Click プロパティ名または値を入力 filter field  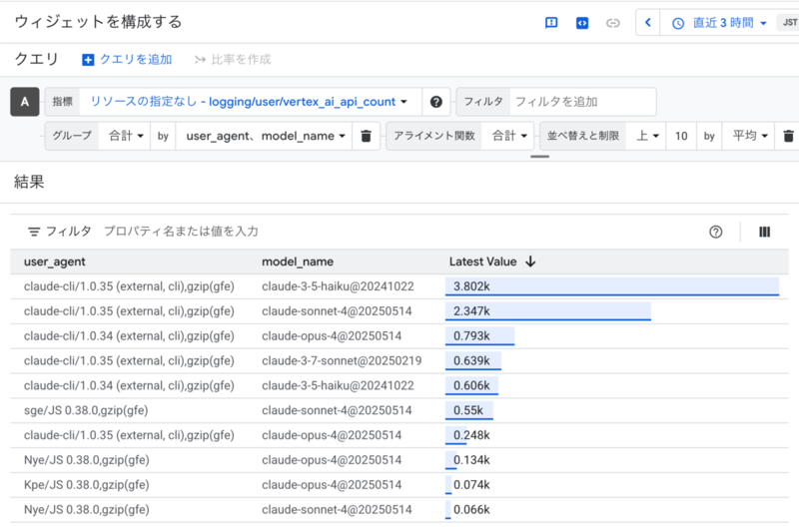[182, 232]
